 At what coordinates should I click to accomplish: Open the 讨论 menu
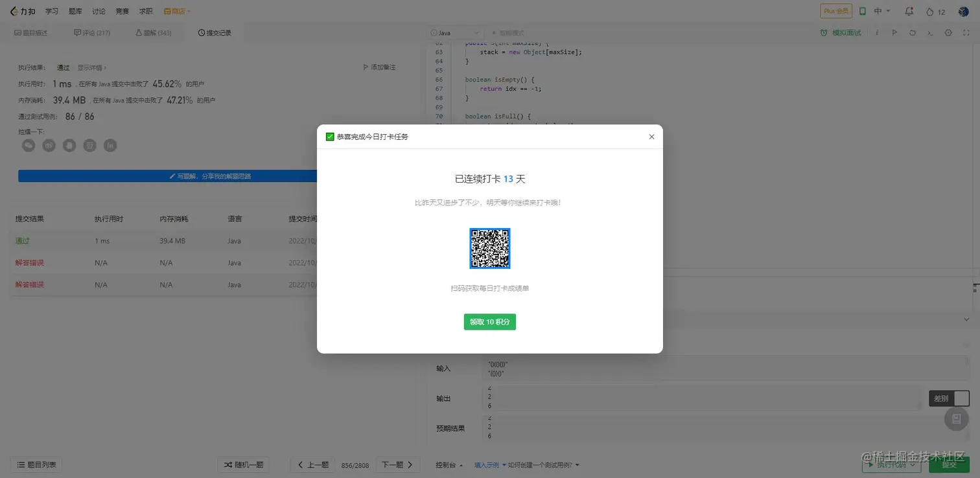[99, 11]
